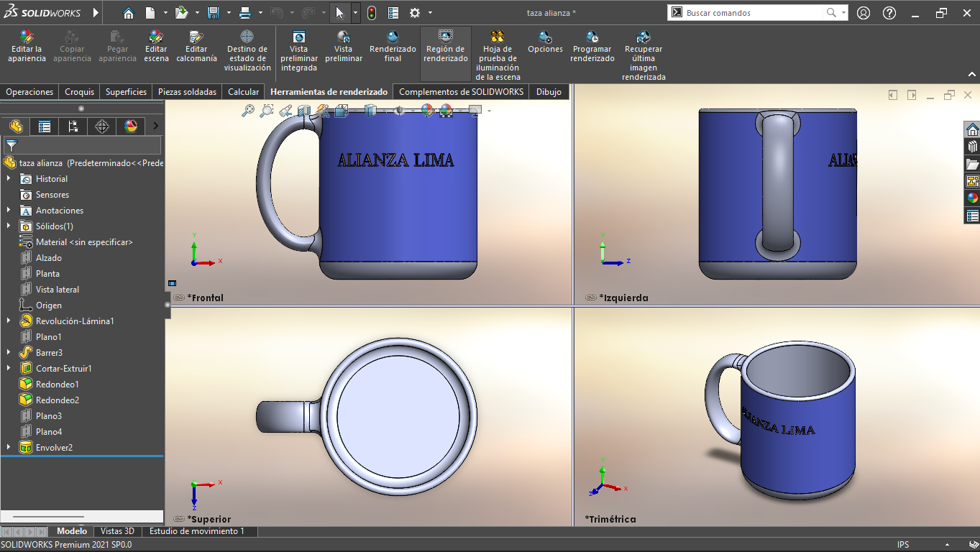Viewport: 980px width, 552px height.
Task: Click the Previous View icon in the viewport toolbar
Action: point(285,111)
